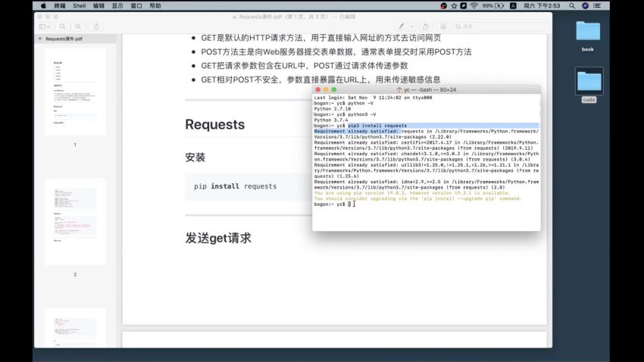Image resolution: width=644 pixels, height=362 pixels.
Task: Open the 帮助 menu
Action: (155, 6)
